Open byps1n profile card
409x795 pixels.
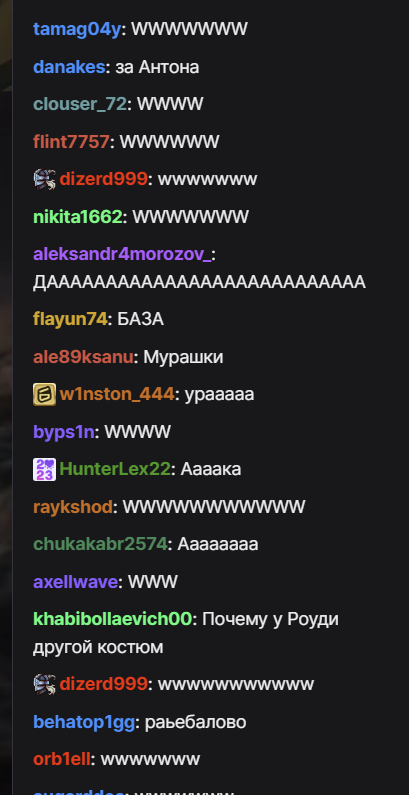pyautogui.click(x=64, y=432)
